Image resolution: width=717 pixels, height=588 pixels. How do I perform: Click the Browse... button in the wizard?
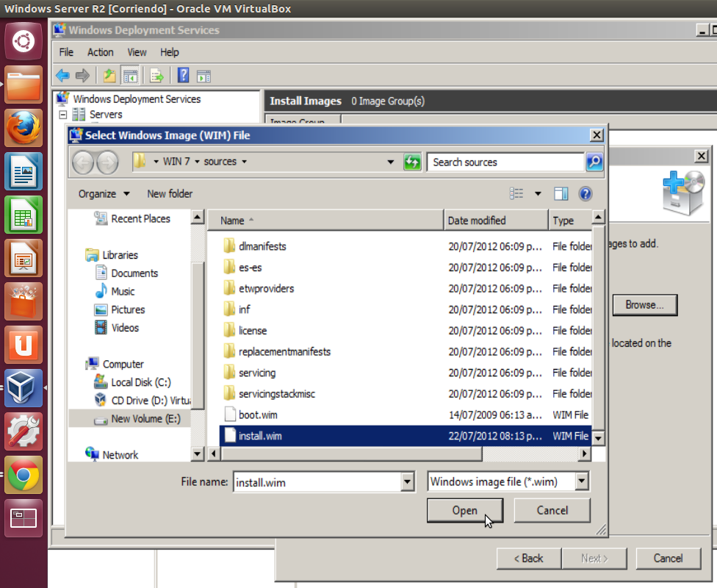point(645,305)
